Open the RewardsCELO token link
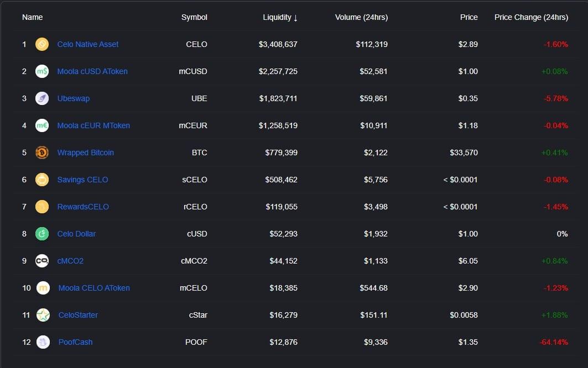 tap(83, 207)
